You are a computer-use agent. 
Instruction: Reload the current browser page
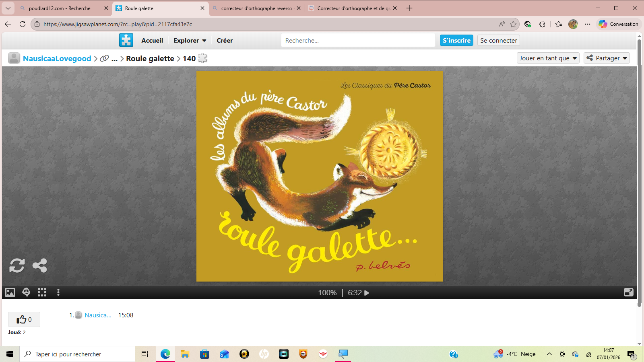23,24
